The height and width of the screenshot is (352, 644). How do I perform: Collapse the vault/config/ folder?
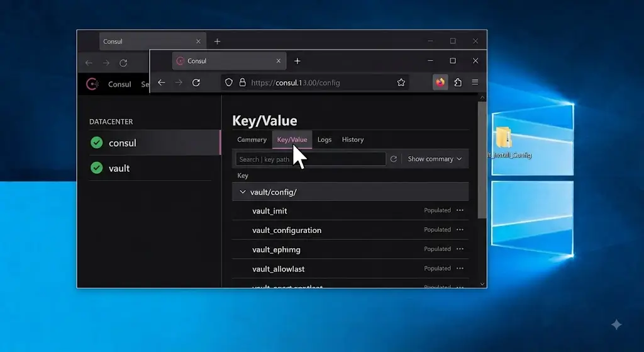click(243, 192)
